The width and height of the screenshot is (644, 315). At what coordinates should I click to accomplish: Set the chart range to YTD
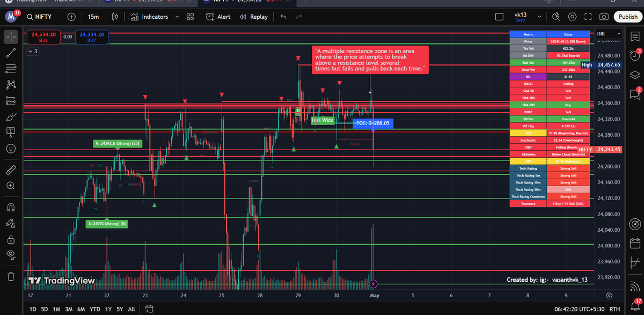tap(95, 309)
